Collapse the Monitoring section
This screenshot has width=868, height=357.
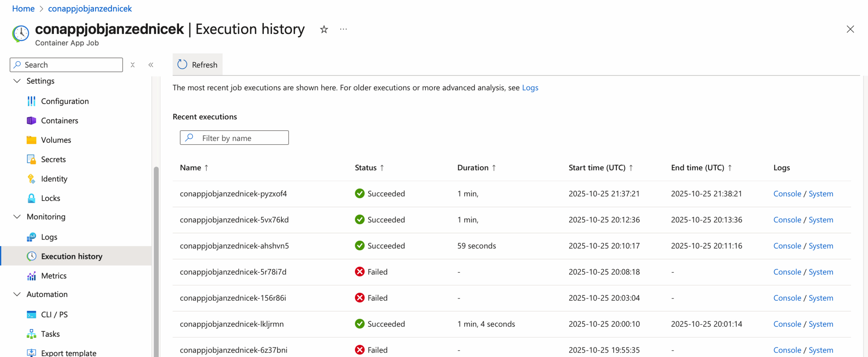click(x=17, y=217)
